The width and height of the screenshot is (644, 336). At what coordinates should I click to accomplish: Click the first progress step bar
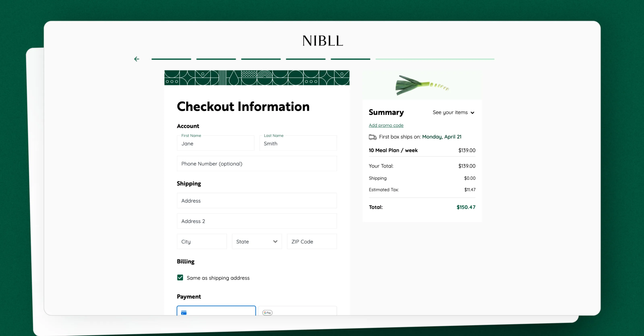pos(171,59)
